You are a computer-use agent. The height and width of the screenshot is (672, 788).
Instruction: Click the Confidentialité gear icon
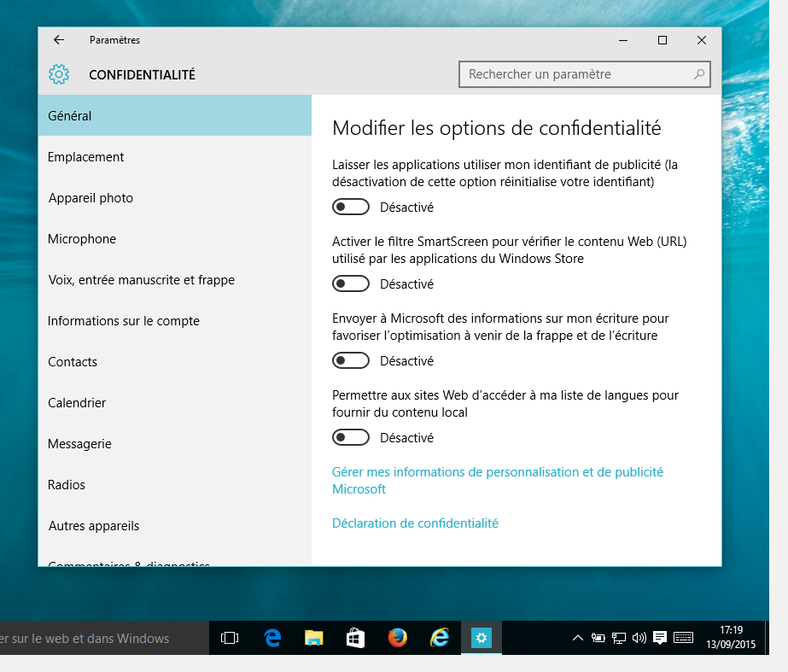coord(58,75)
